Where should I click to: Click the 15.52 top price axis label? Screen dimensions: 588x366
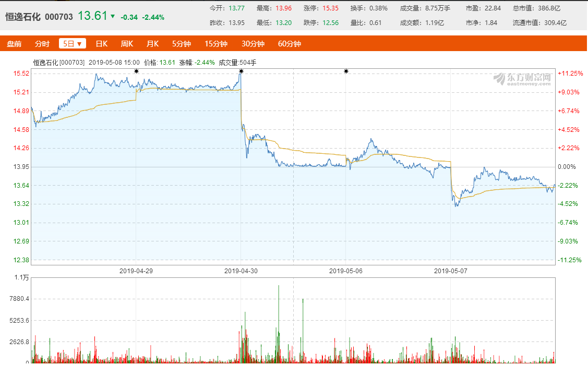coord(21,74)
